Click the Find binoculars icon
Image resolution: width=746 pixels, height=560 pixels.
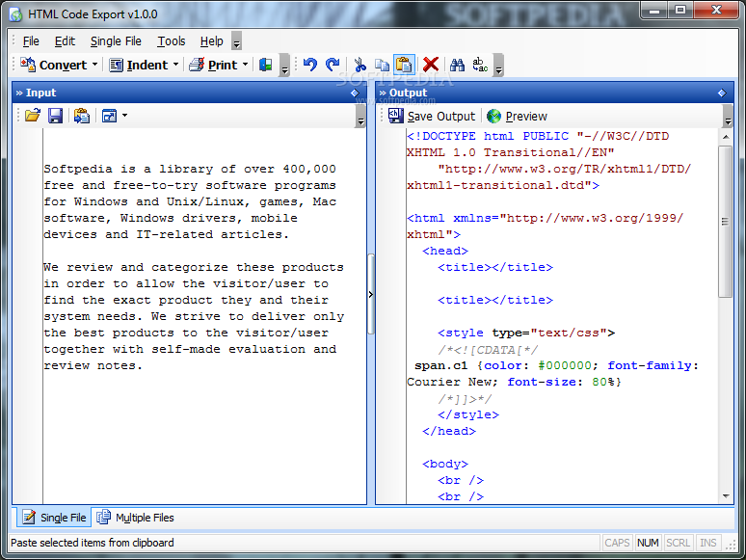point(457,65)
